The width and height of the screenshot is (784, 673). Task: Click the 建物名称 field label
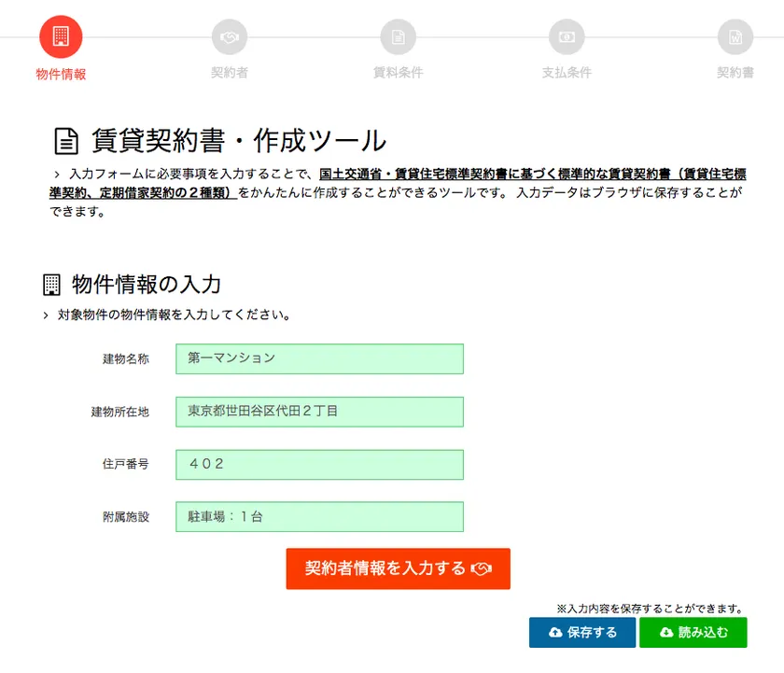coord(126,359)
